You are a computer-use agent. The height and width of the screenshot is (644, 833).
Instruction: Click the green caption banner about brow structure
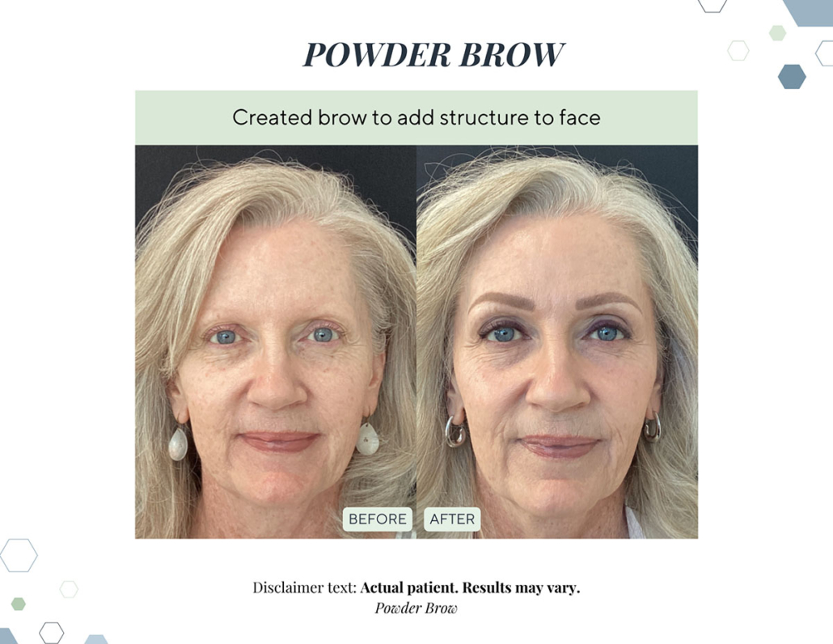[416, 117]
